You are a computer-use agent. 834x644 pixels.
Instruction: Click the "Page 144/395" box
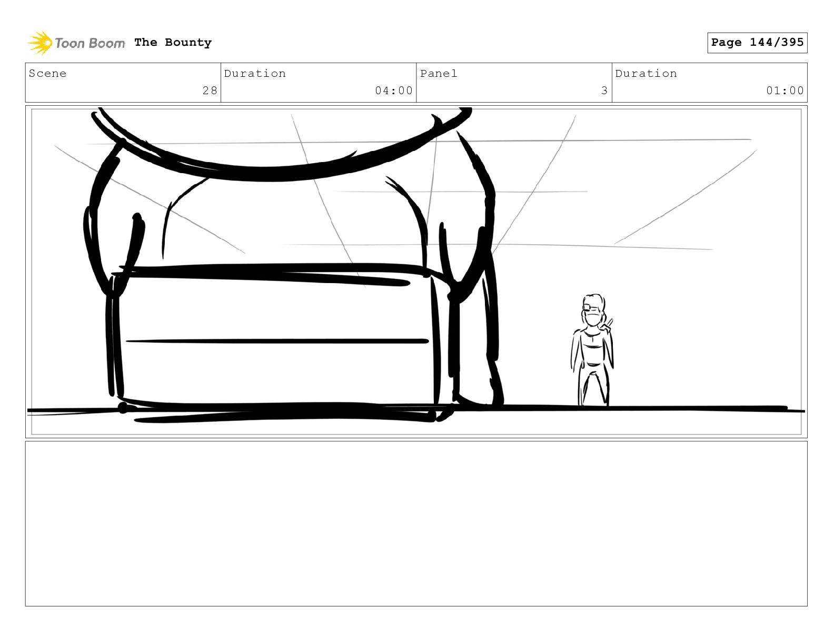click(757, 43)
